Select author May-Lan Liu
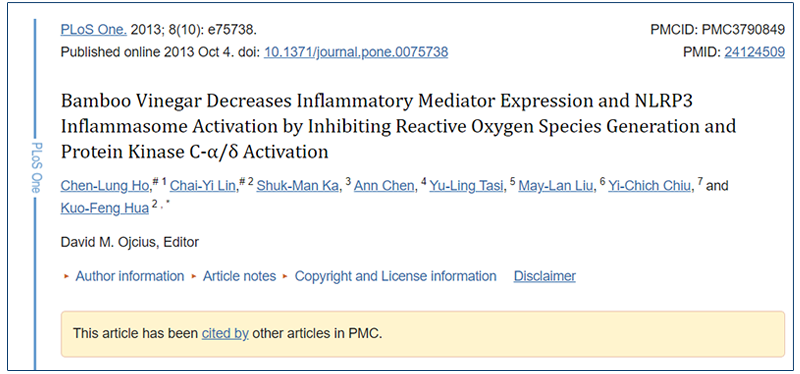Image resolution: width=800 pixels, height=374 pixels. pos(556,186)
